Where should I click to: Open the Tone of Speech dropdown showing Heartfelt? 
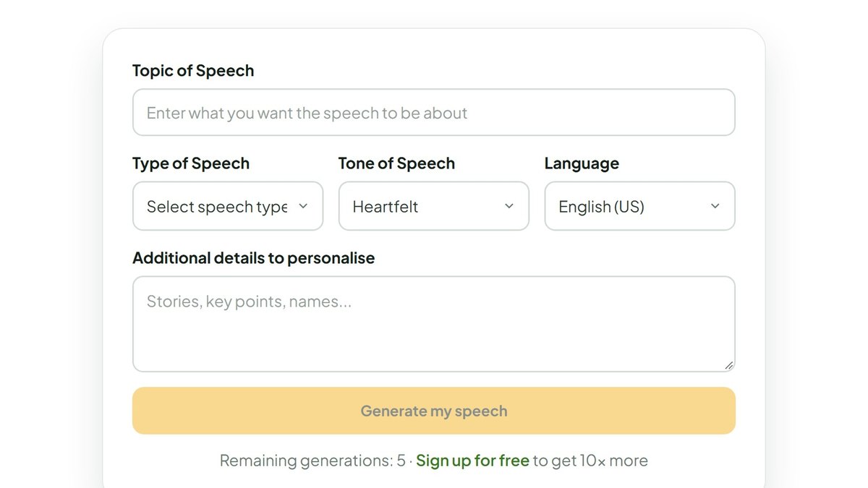tap(434, 206)
